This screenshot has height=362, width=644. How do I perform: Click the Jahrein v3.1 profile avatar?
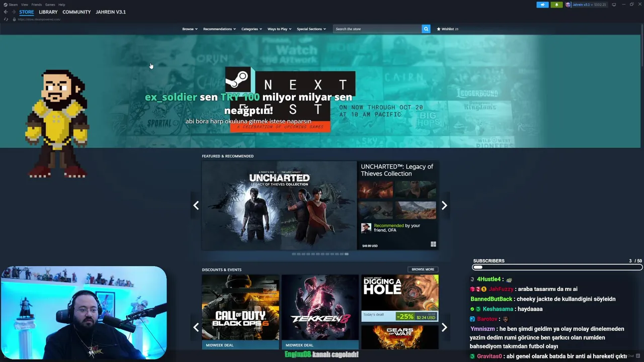(568, 5)
